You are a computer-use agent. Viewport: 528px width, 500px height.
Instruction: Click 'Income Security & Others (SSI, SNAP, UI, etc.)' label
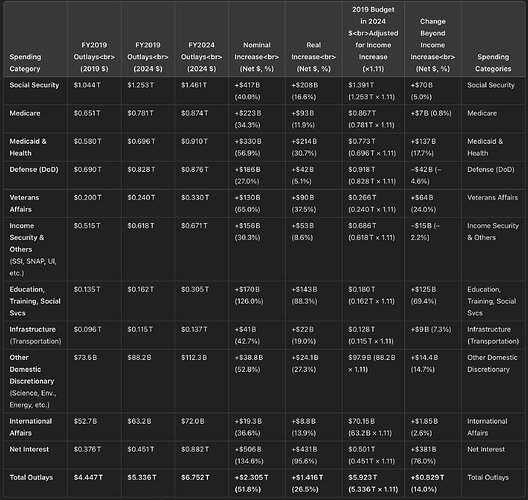[x=33, y=249]
